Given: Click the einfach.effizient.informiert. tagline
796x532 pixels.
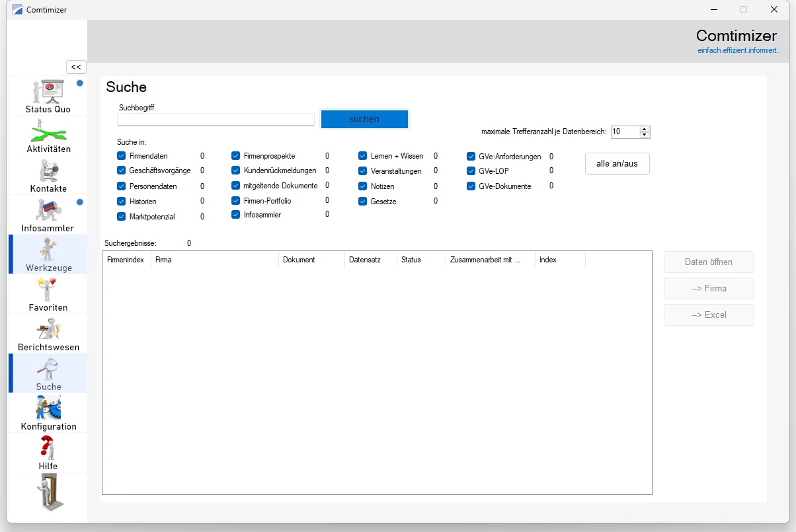Looking at the screenshot, I should (x=738, y=50).
